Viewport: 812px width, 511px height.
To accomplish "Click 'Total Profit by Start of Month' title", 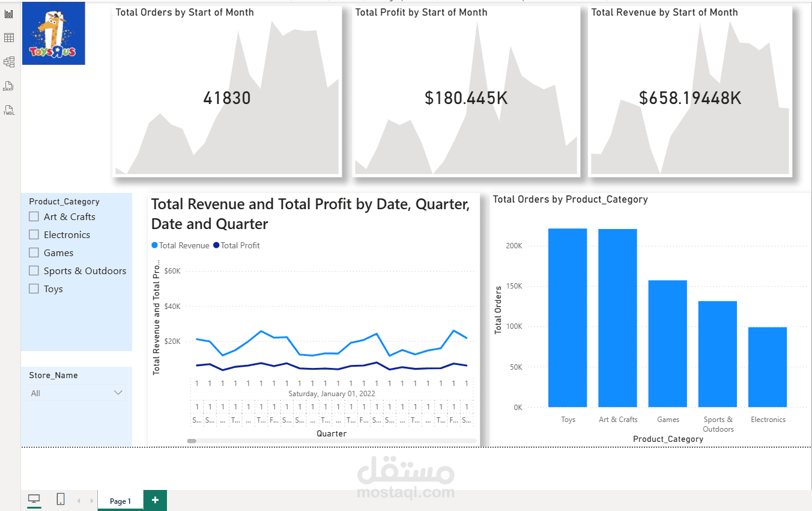I will coord(421,12).
